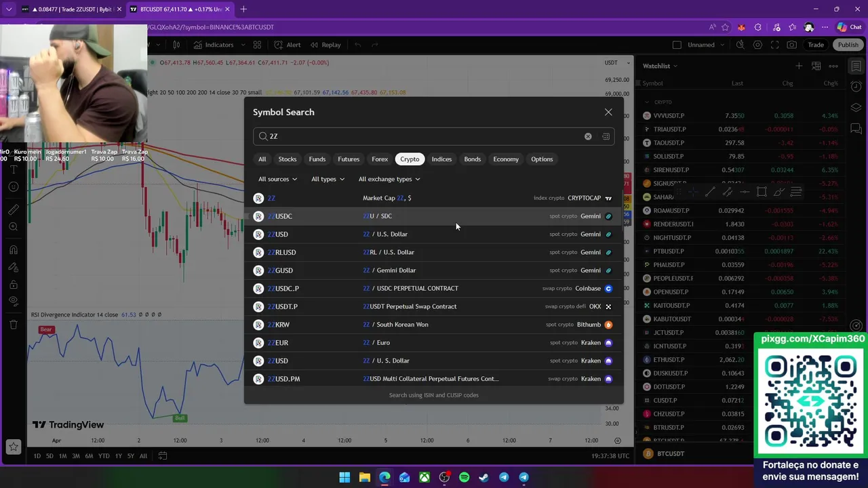
Task: Set the chart range to 1D
Action: coord(37,456)
